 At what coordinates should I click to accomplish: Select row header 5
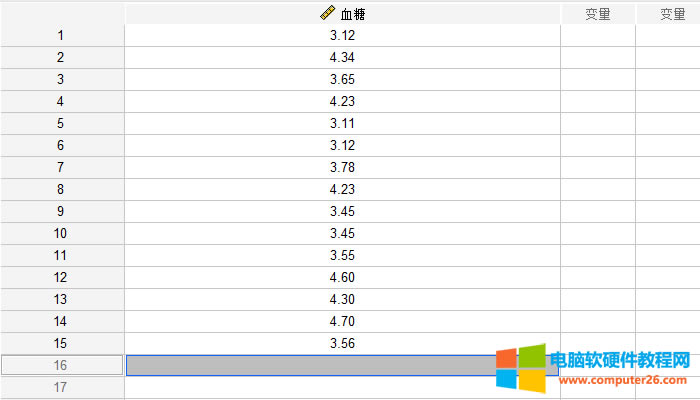pos(62,123)
